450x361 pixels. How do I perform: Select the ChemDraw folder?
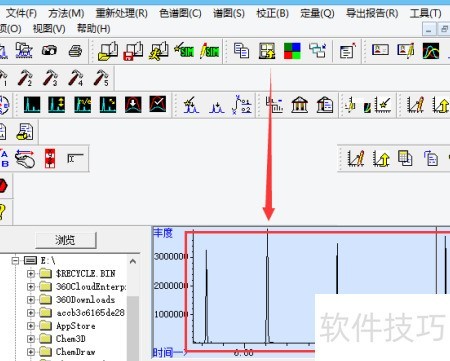click(75, 352)
